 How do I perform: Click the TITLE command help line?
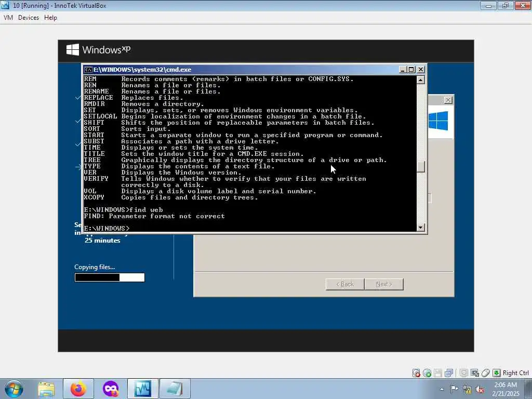[194, 154]
